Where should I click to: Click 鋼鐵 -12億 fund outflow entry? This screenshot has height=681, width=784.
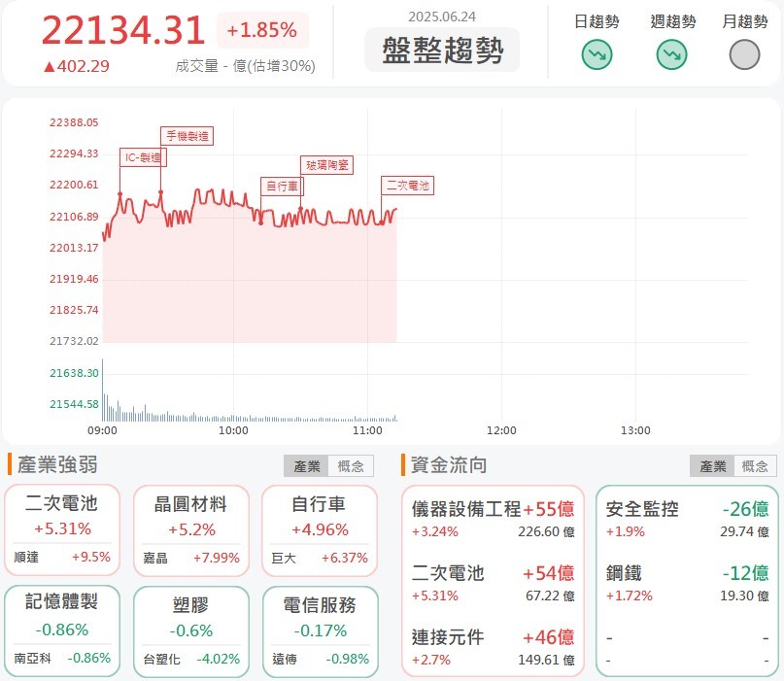point(687,583)
